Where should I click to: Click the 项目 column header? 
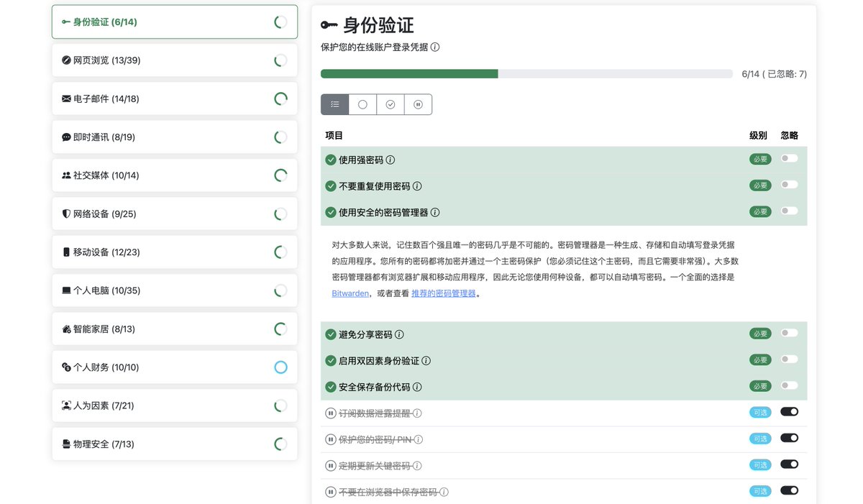tap(334, 135)
